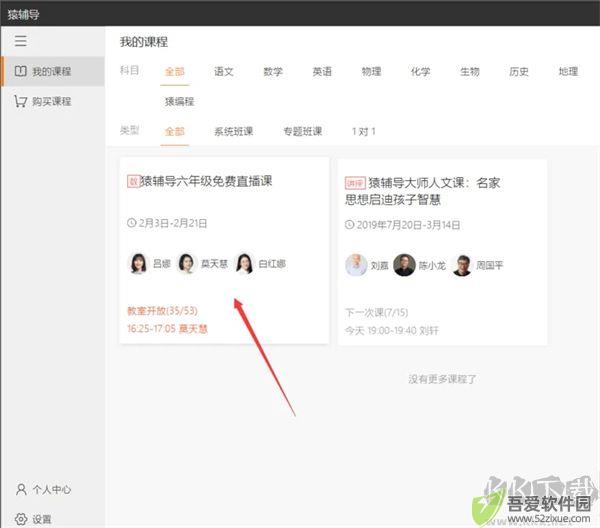Open 我的课程 in sidebar
This screenshot has height=528, width=600.
click(x=53, y=71)
